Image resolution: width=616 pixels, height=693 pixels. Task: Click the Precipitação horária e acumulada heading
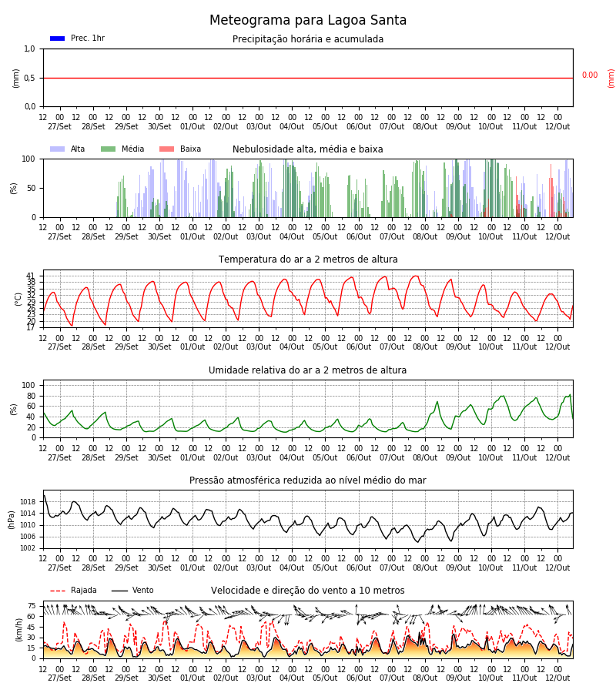pos(308,39)
